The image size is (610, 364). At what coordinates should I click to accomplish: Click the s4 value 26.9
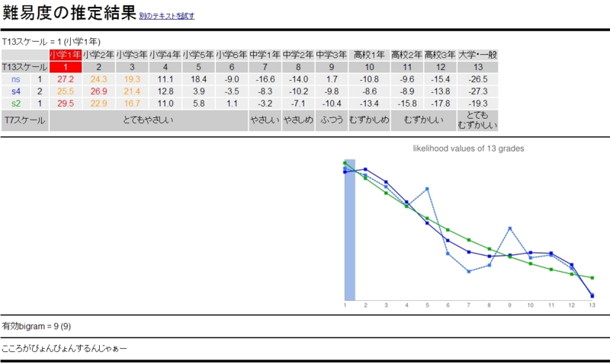point(98,91)
